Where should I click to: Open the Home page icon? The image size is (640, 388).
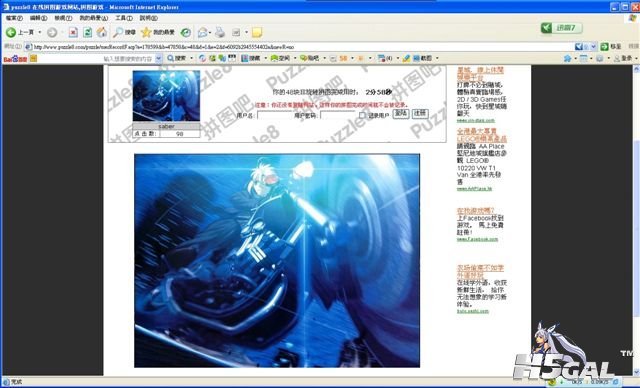click(102, 32)
